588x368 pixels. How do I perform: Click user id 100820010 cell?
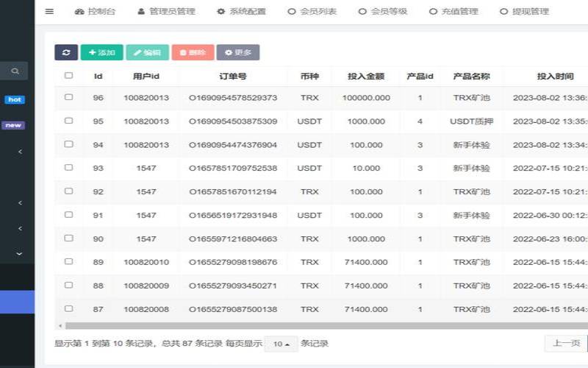pyautogui.click(x=146, y=262)
